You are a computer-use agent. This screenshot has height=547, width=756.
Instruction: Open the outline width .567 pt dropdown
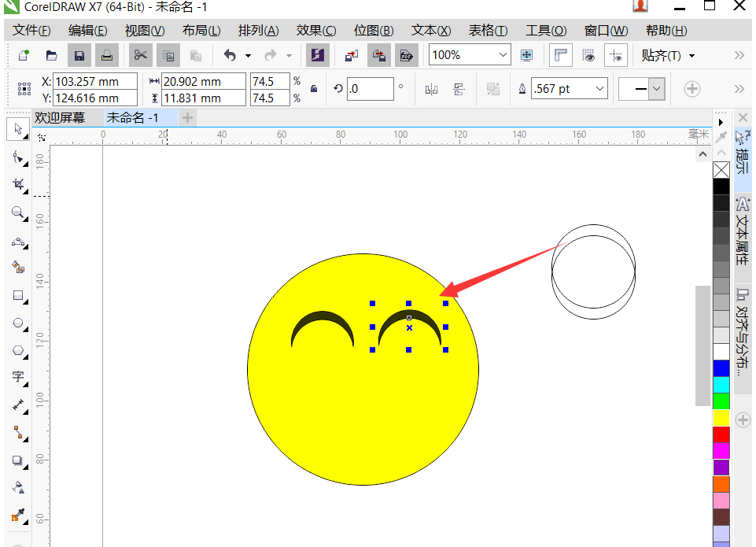(x=599, y=89)
